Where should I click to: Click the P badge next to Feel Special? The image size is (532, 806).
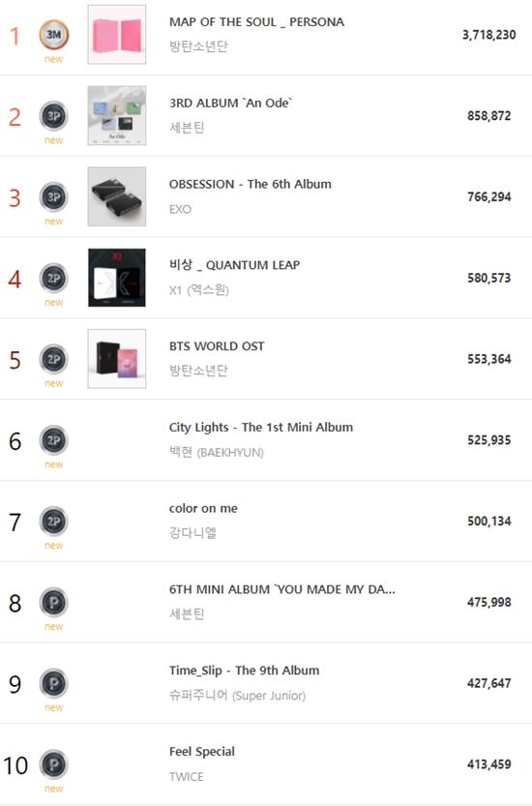[53, 764]
